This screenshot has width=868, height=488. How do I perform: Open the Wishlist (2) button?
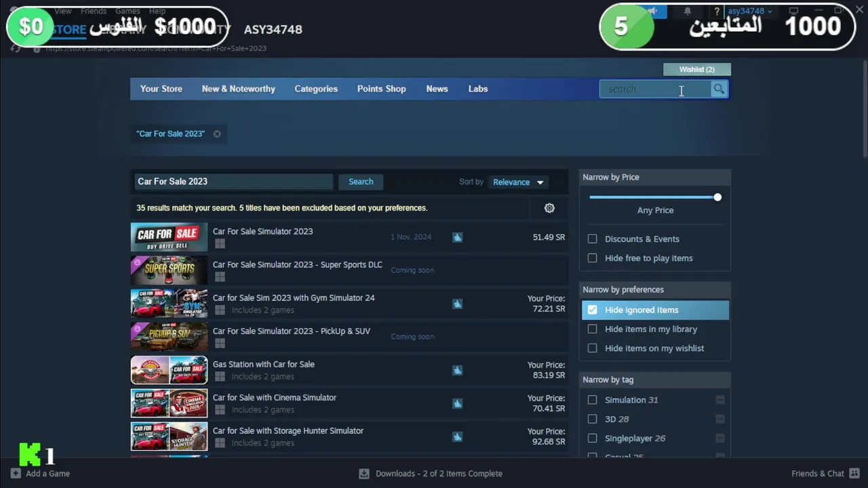tap(696, 69)
